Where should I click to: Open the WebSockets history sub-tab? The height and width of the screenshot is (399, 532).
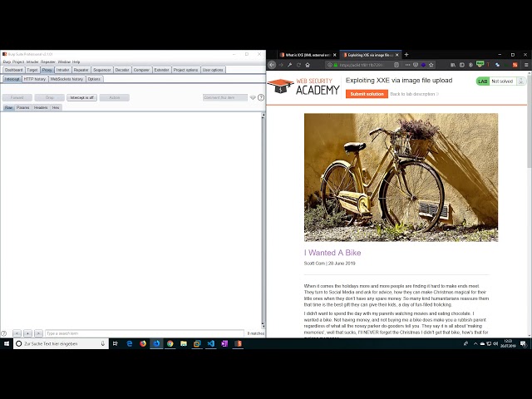coord(66,79)
